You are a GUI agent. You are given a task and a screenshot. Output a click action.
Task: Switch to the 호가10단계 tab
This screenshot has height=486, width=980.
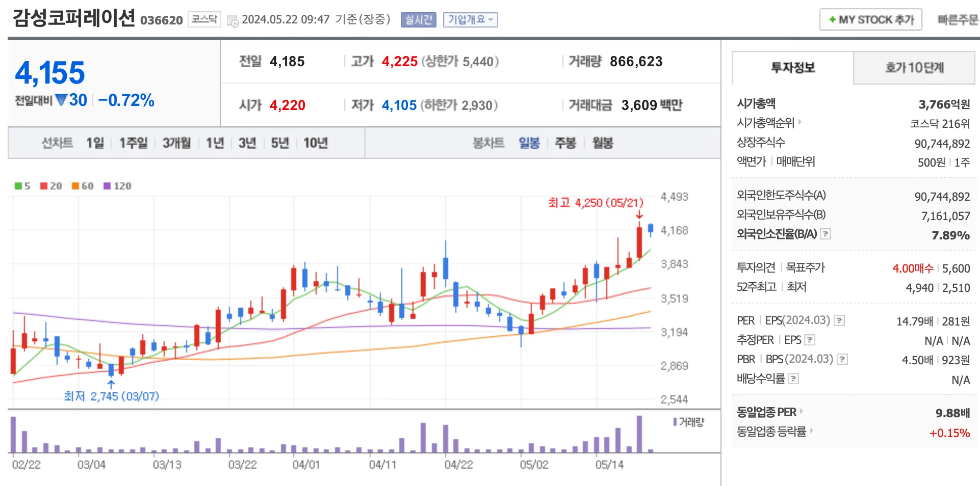point(914,68)
